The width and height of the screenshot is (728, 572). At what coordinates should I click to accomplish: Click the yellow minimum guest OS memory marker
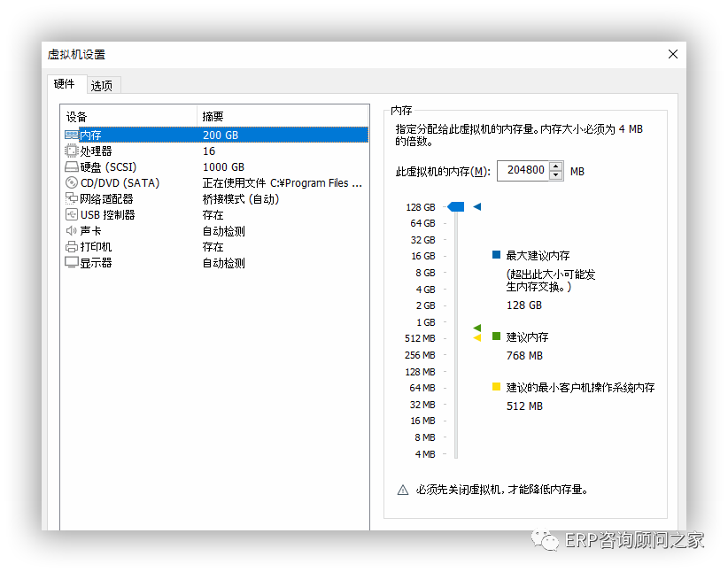click(x=476, y=337)
